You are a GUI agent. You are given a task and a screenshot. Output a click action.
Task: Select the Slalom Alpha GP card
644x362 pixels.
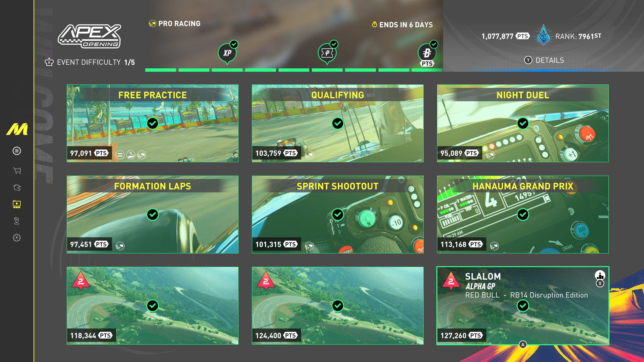pyautogui.click(x=523, y=306)
